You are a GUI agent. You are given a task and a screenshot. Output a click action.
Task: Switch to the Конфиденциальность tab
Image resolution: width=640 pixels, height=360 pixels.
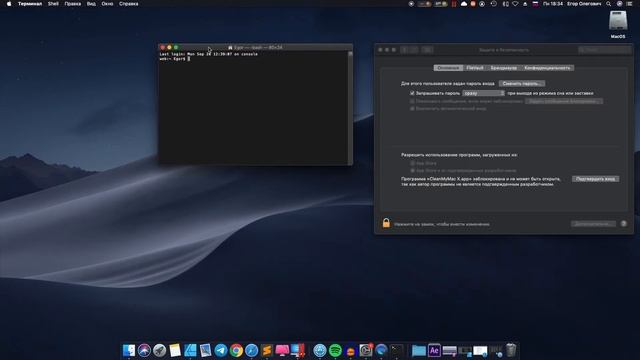coord(547,68)
